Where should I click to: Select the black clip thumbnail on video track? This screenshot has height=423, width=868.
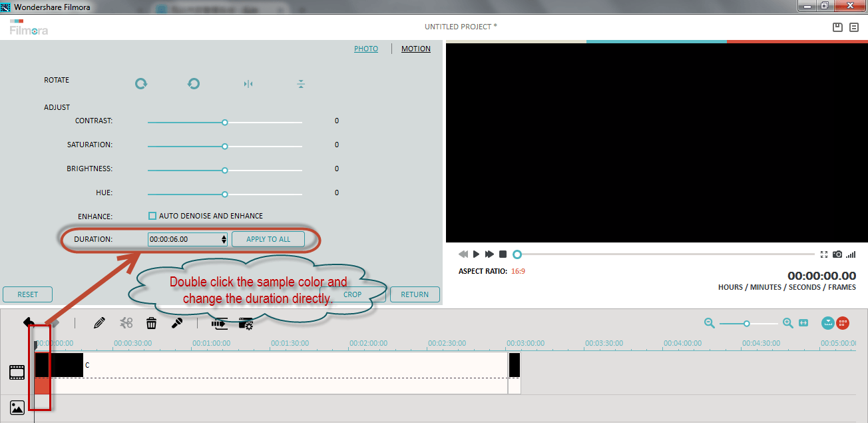point(59,365)
